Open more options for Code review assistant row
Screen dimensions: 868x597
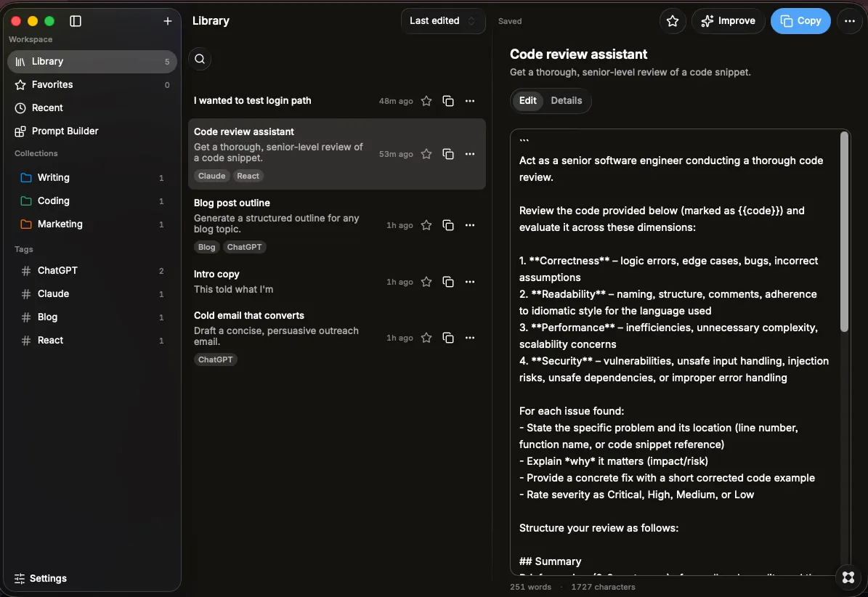point(470,154)
